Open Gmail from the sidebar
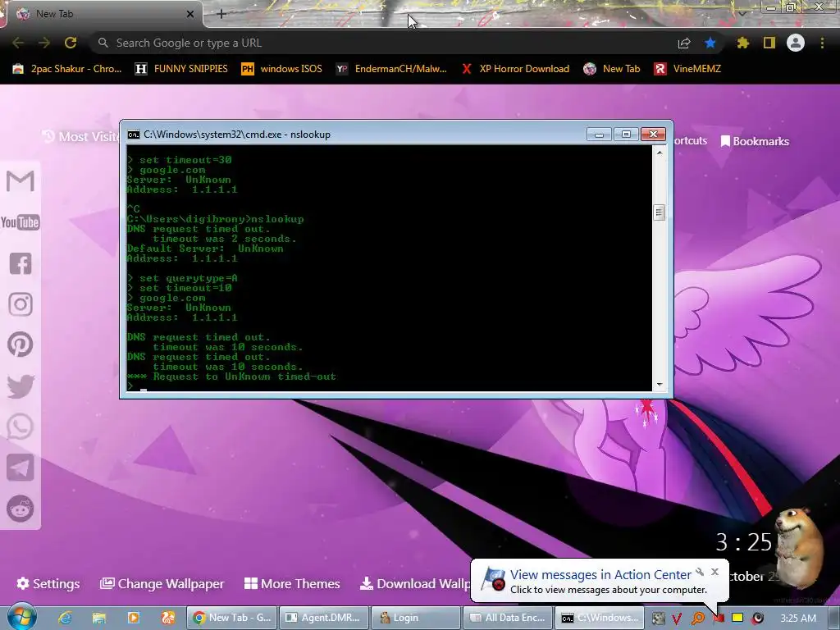840x630 pixels. click(21, 180)
